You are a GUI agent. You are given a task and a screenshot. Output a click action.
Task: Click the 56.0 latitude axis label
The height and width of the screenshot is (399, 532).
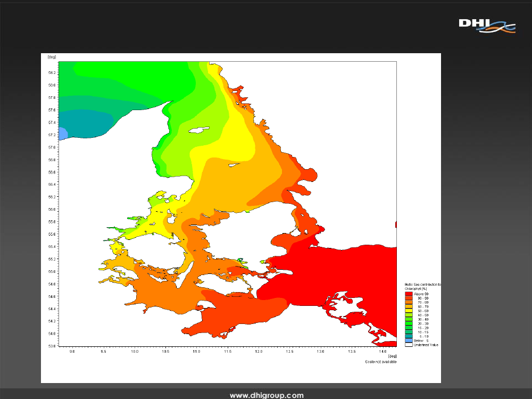[x=52, y=209]
